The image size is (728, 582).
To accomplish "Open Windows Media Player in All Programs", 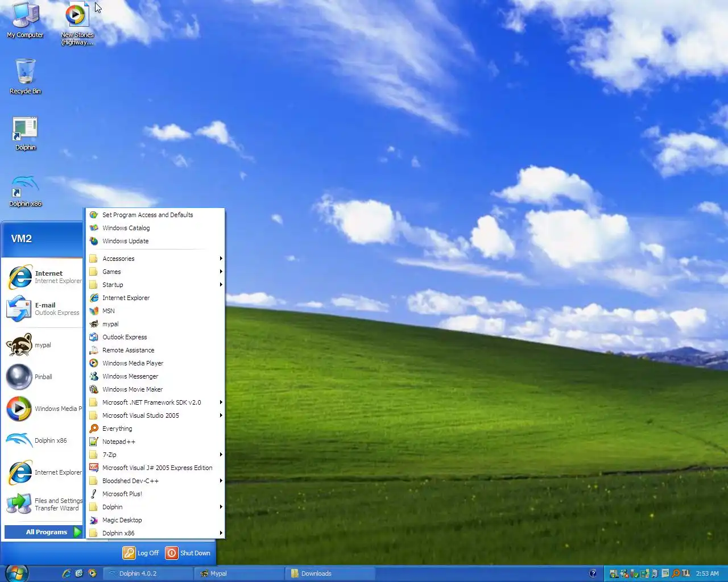I will tap(155, 363).
